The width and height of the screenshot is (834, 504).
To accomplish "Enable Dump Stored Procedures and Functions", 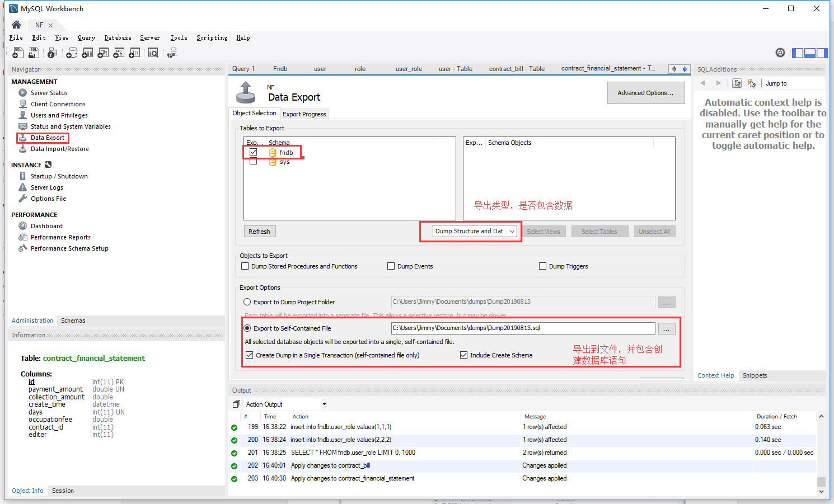I will pos(245,266).
